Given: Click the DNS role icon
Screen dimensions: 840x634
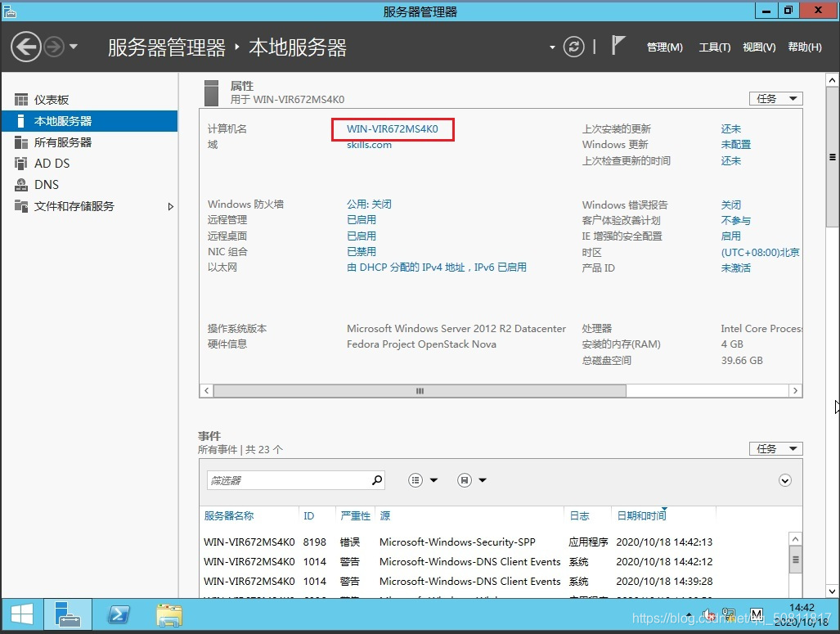Looking at the screenshot, I should tap(21, 185).
